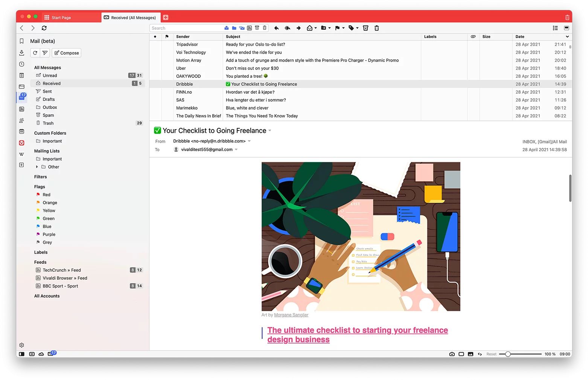Open the freelance illustration image
This screenshot has width=588, height=380.
[x=361, y=236]
